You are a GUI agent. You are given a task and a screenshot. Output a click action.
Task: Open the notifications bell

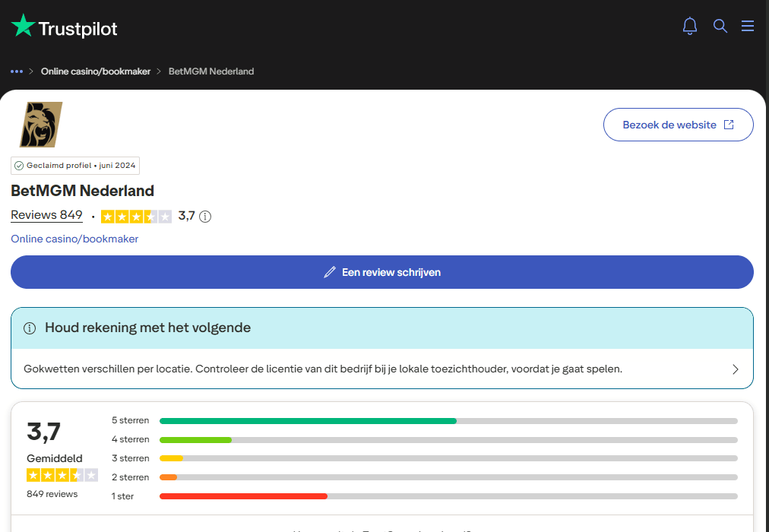tap(689, 26)
